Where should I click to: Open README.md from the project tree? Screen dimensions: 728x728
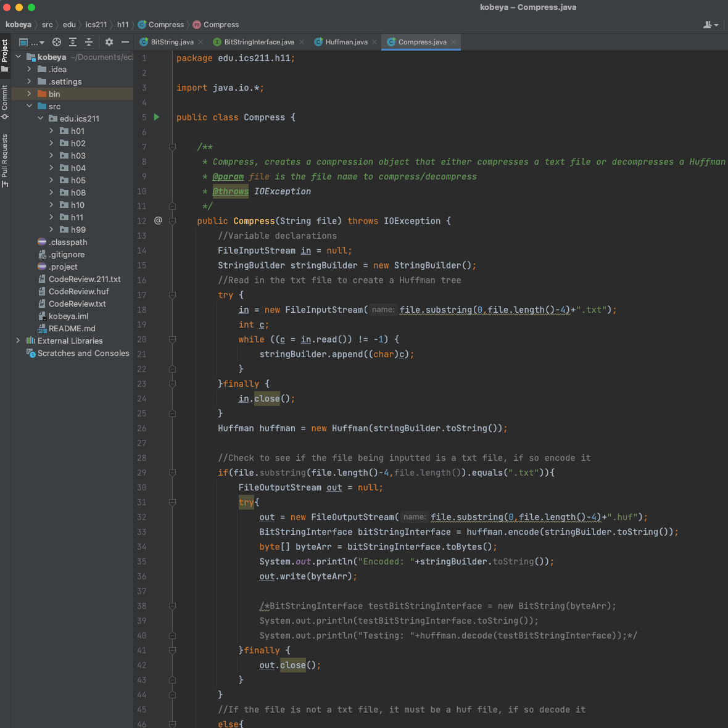coord(72,328)
